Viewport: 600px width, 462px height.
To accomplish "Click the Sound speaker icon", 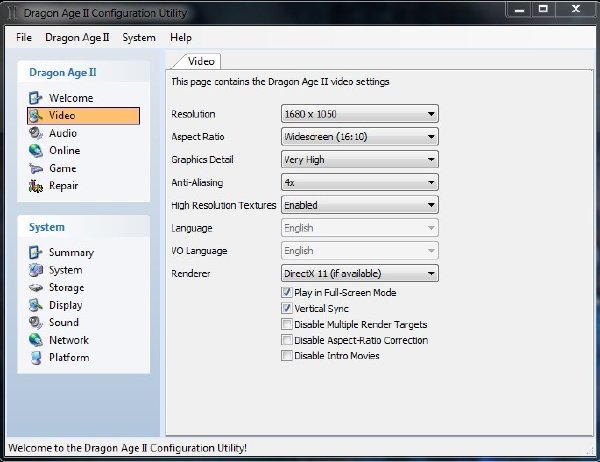I will (x=36, y=323).
